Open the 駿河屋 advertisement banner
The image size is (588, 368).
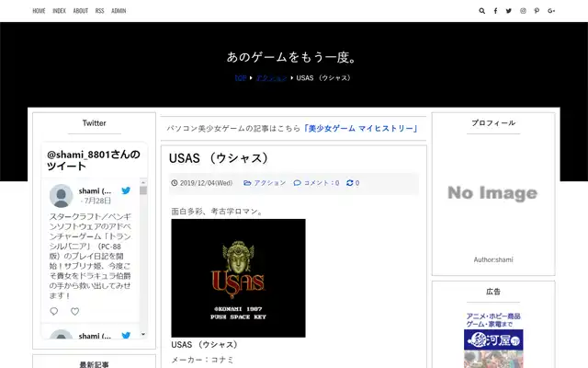[493, 339]
